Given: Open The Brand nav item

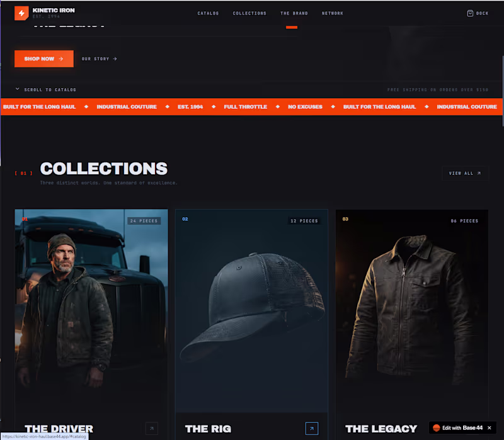Looking at the screenshot, I should coord(294,13).
